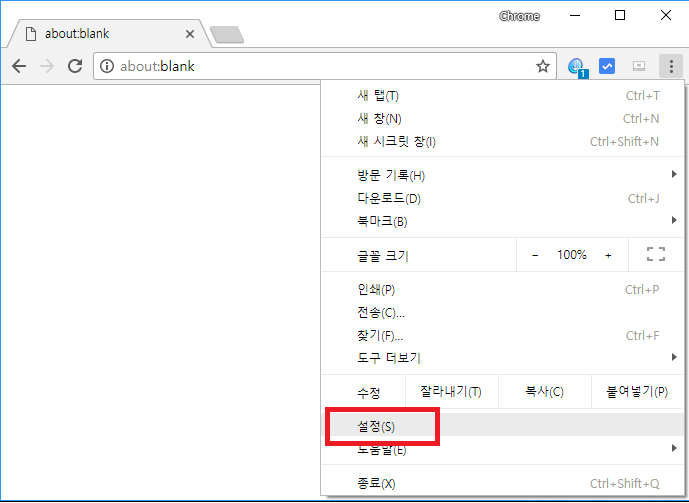Select 인쇄(P) print menu item
The image size is (689, 503).
tap(502, 290)
